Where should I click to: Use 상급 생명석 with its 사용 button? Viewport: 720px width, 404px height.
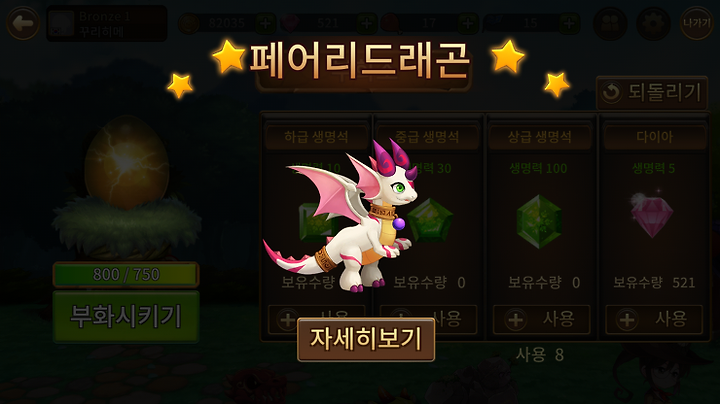click(x=541, y=319)
